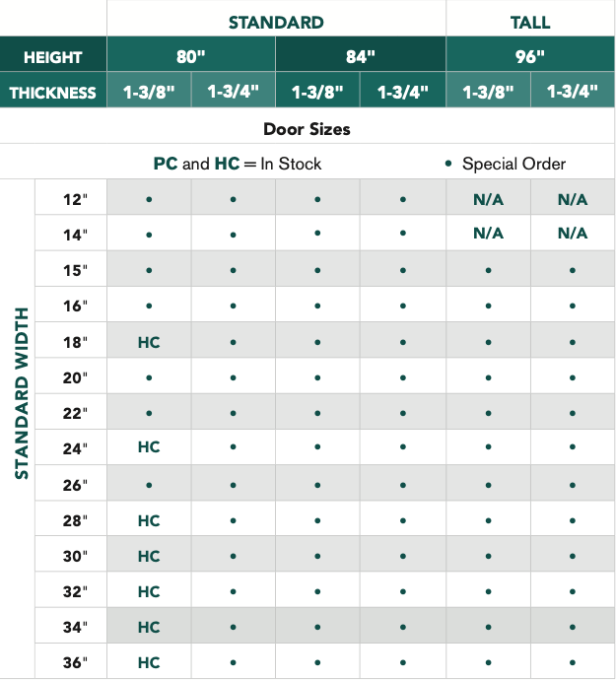Click N/A in 14" row, 96" 1-3/4" column
The height and width of the screenshot is (680, 616).
pos(573,234)
